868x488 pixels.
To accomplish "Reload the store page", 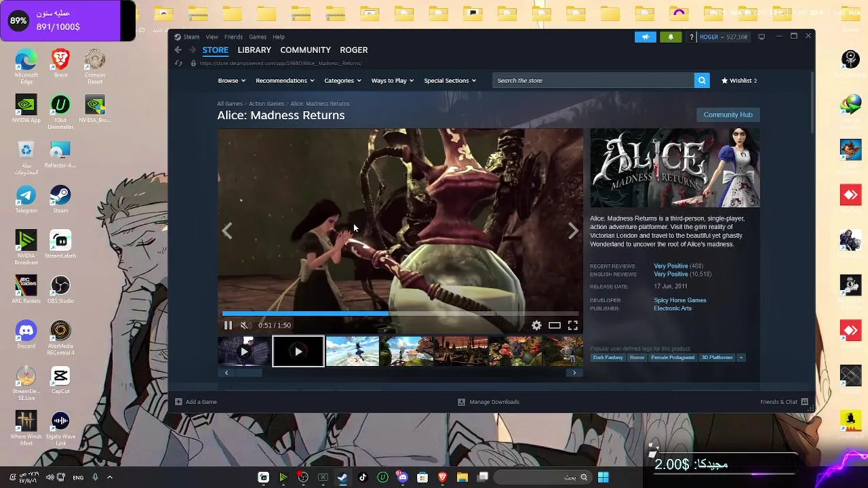I will [x=178, y=63].
